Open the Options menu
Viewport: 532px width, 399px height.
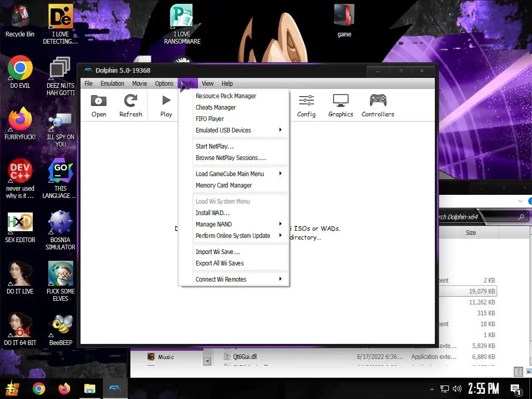pyautogui.click(x=164, y=84)
